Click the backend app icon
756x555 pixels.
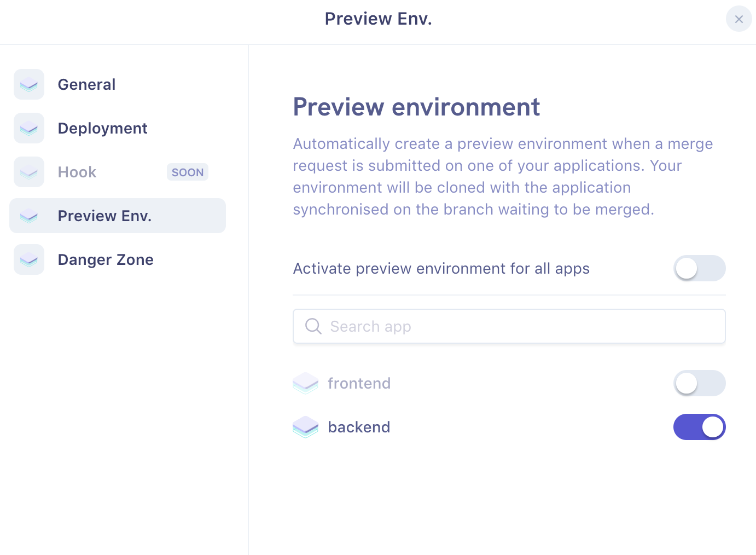point(305,427)
